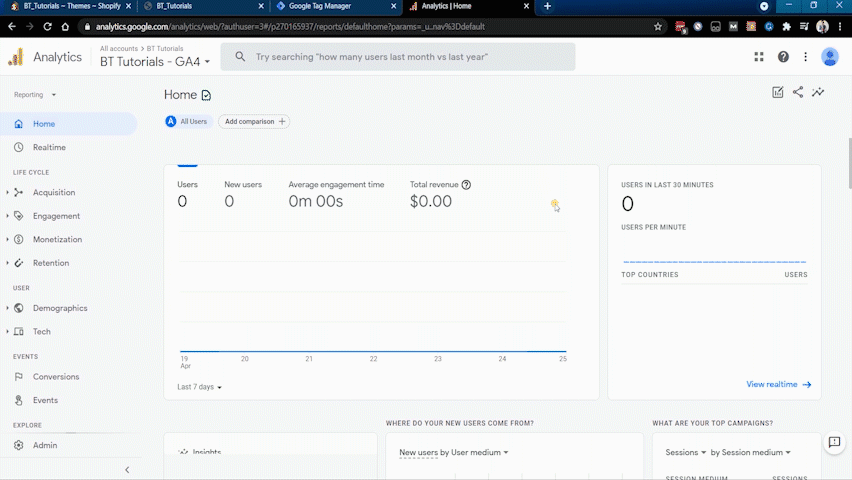
Task: Collapse the left navigation sidebar
Action: (x=127, y=470)
